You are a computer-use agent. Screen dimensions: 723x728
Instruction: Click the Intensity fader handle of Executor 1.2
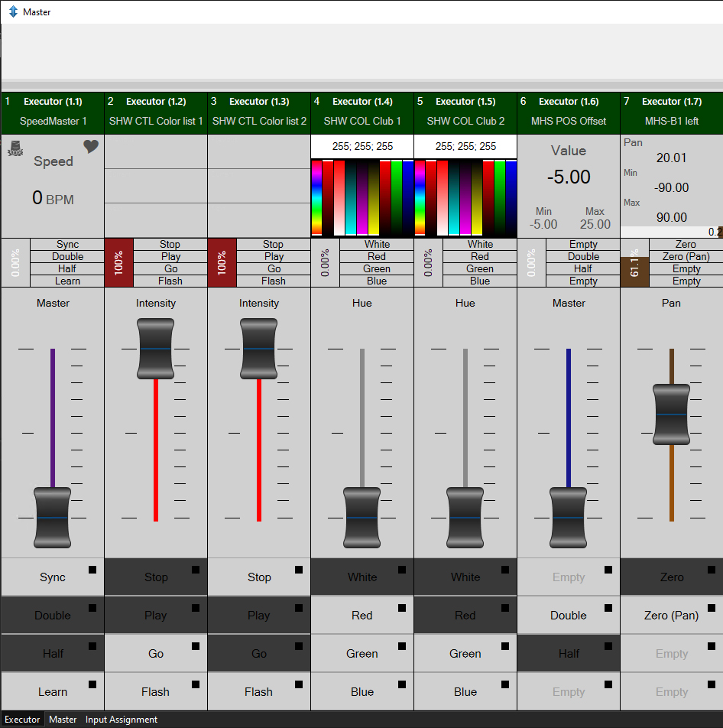pyautogui.click(x=155, y=349)
